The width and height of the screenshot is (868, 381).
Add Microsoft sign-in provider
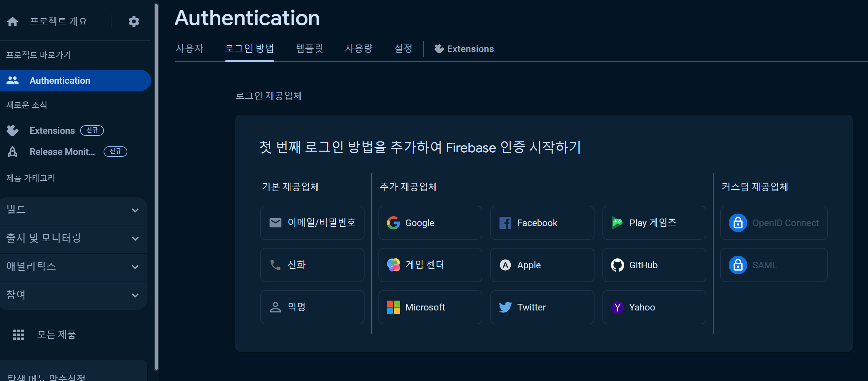(430, 307)
